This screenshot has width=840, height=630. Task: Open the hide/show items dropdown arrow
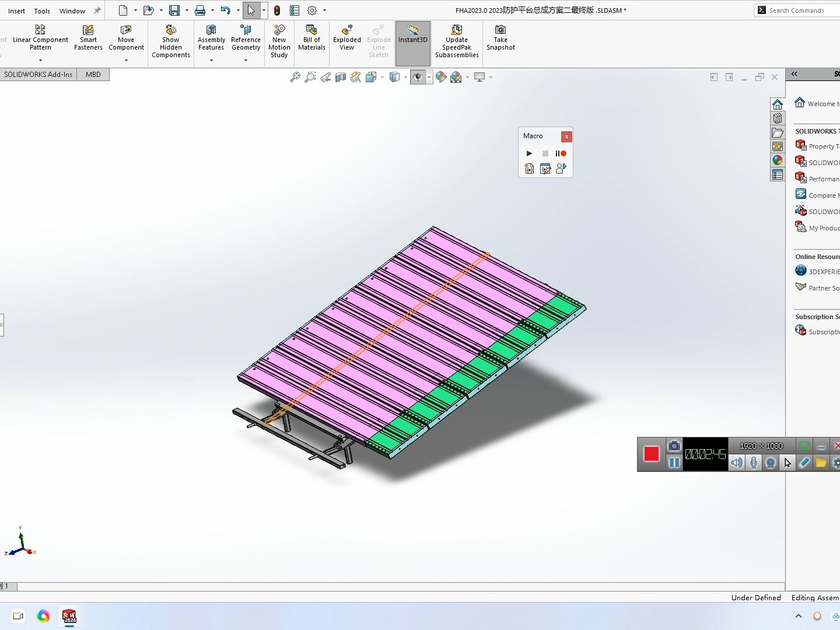(428, 76)
